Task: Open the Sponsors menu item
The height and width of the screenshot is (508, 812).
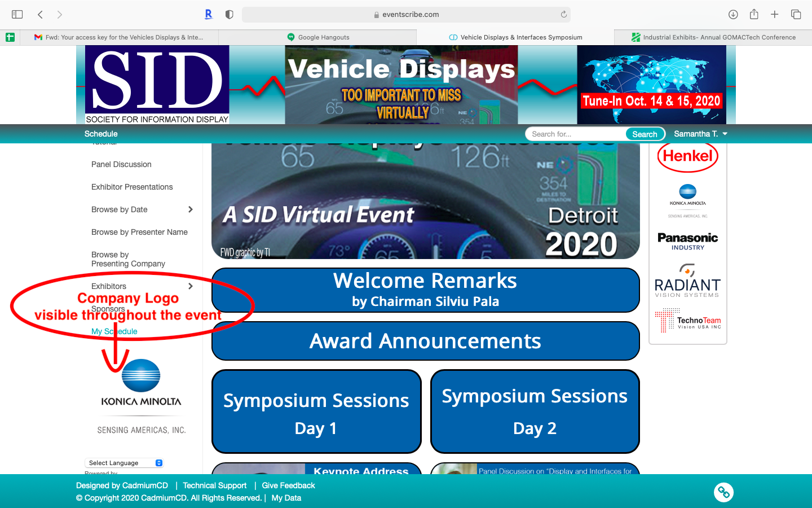Action: pyautogui.click(x=108, y=309)
